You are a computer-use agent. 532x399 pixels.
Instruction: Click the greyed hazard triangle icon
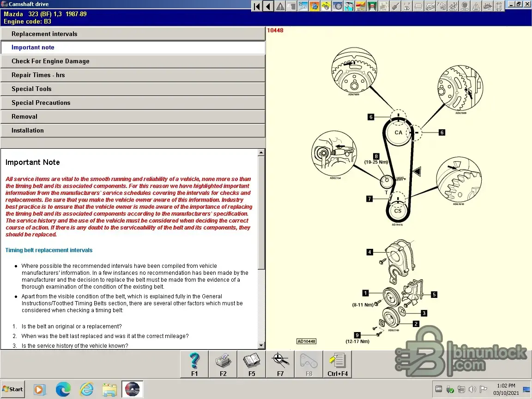pyautogui.click(x=476, y=6)
